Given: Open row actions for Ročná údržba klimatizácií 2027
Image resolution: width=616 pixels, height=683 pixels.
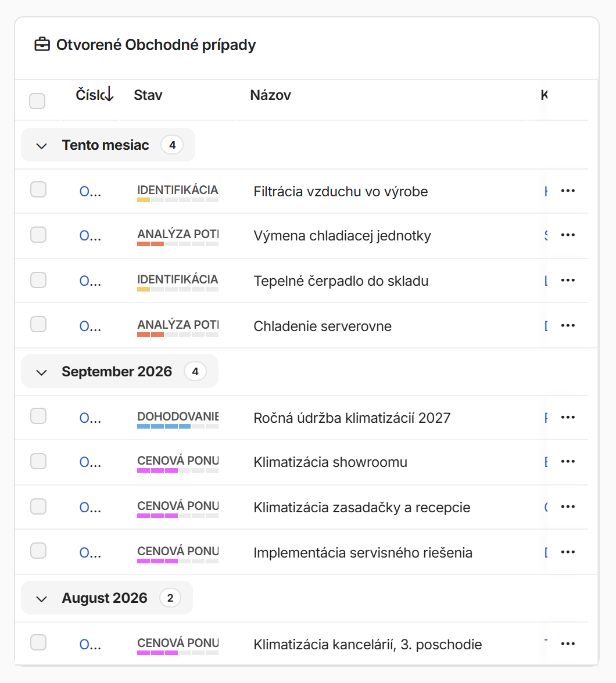Looking at the screenshot, I should coord(568,417).
